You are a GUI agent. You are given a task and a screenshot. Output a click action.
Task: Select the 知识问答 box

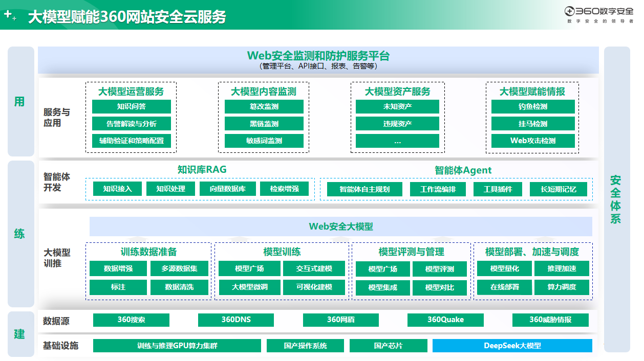tap(131, 106)
